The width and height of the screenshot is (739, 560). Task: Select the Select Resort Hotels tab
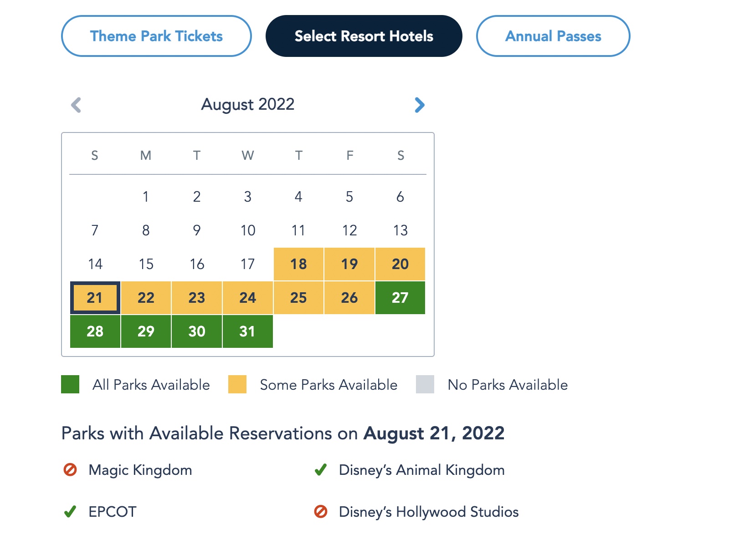coord(364,36)
